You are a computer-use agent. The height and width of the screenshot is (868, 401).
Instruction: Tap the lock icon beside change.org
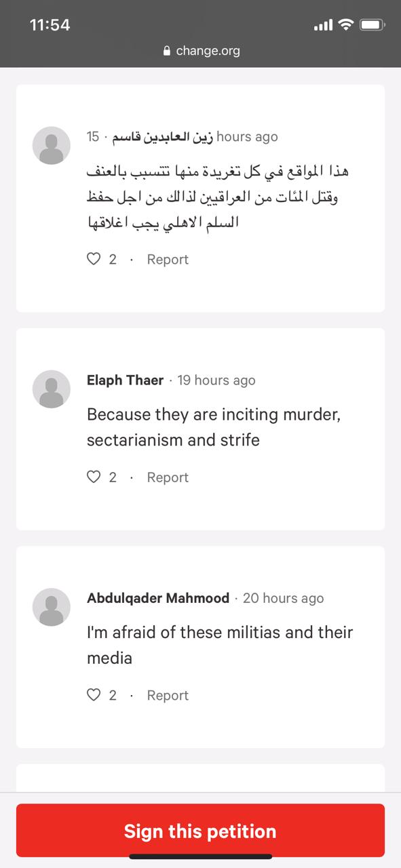(167, 51)
